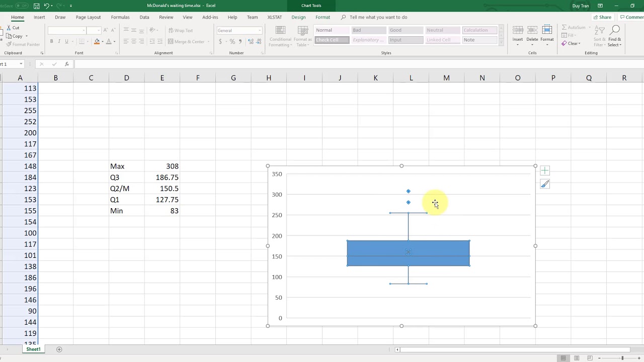
Task: Click the Comma Style icon
Action: click(239, 42)
